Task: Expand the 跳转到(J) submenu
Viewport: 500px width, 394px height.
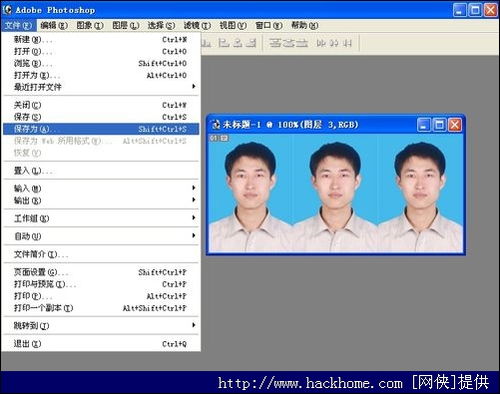Action: [x=101, y=326]
